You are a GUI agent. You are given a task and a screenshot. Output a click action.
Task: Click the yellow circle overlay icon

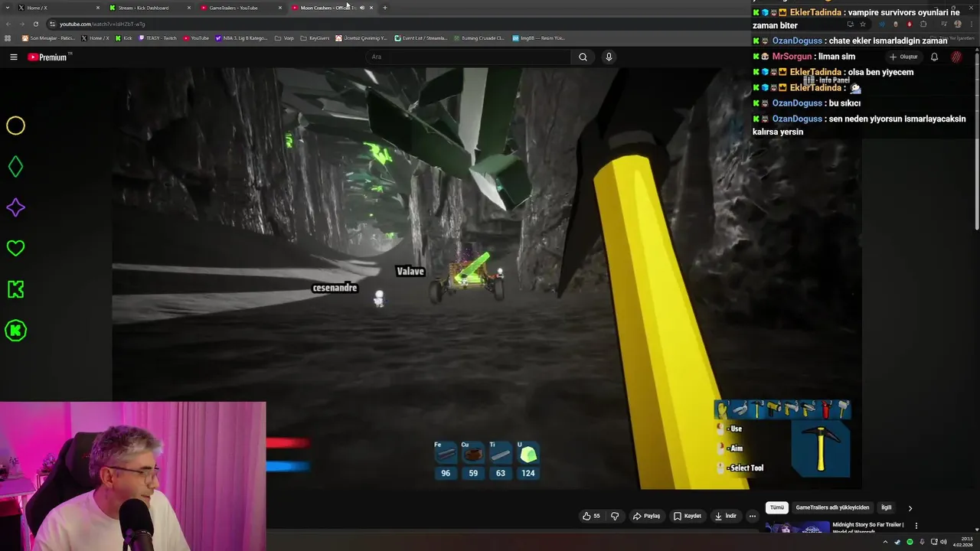pos(15,126)
